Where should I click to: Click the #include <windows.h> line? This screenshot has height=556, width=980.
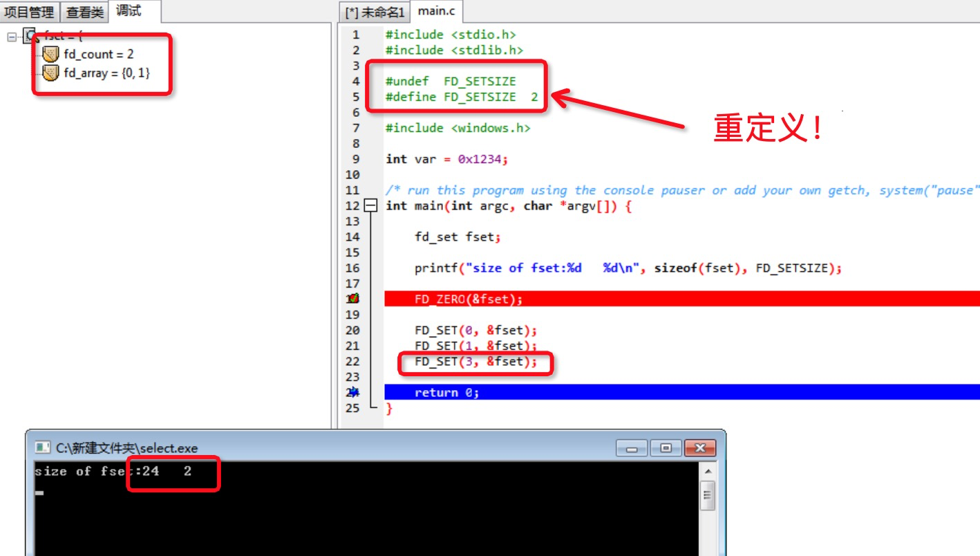[458, 128]
